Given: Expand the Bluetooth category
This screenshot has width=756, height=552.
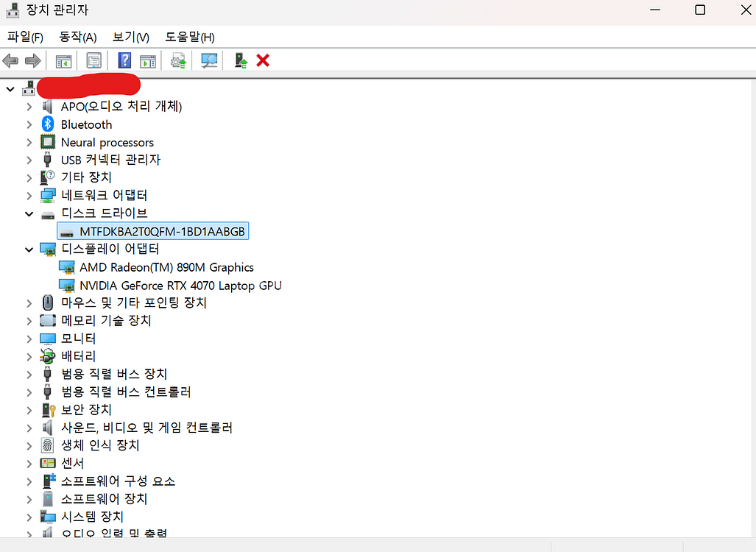Looking at the screenshot, I should coord(29,124).
